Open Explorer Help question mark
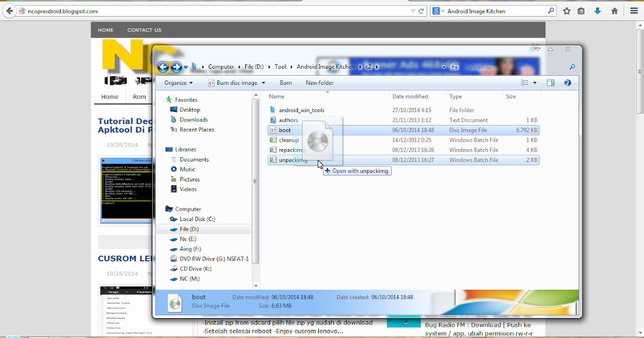644x338 pixels. 568,83
